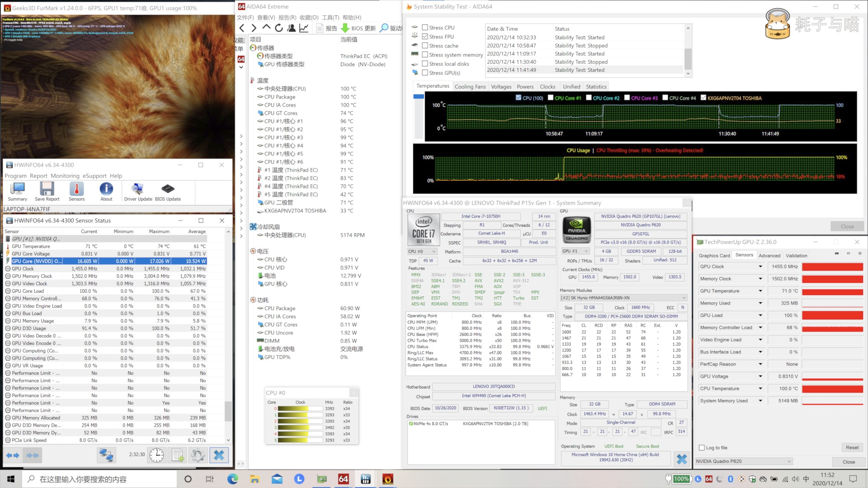868x488 pixels.
Task: Open the Monitoring menu in HWiNFO64
Action: (x=65, y=176)
